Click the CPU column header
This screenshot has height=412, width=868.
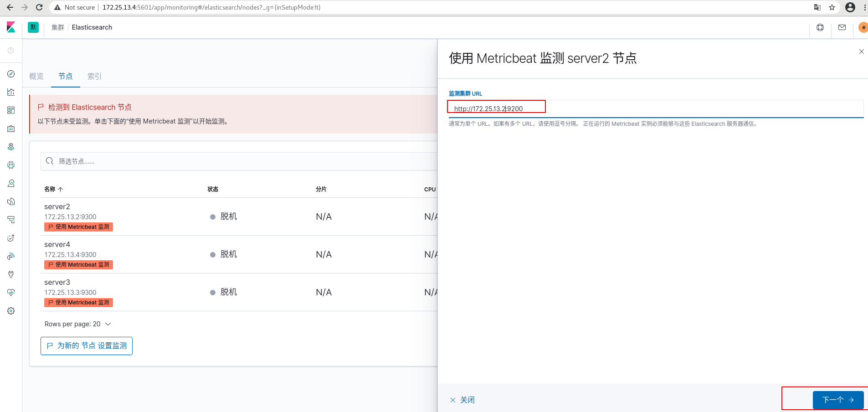[x=430, y=189]
